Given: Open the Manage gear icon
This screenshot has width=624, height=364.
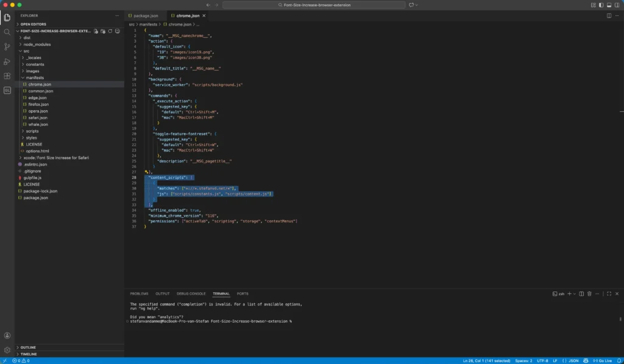Looking at the screenshot, I should [7, 350].
